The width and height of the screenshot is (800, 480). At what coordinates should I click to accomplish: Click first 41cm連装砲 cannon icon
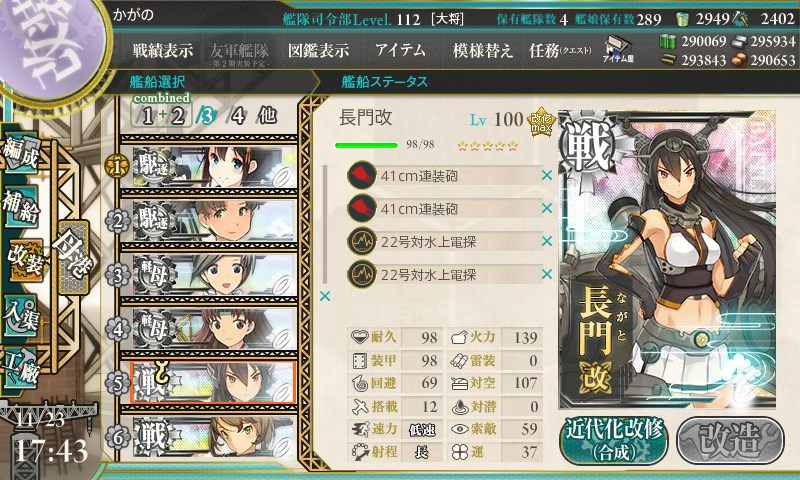pos(362,175)
